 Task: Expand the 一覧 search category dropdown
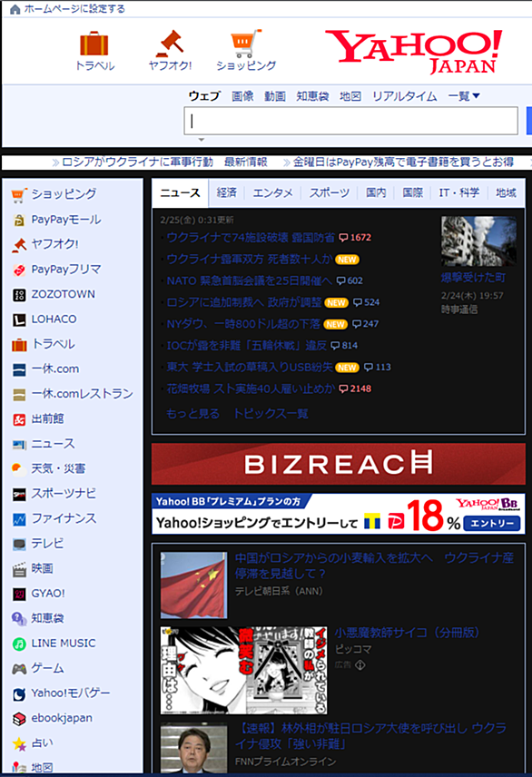tap(464, 96)
